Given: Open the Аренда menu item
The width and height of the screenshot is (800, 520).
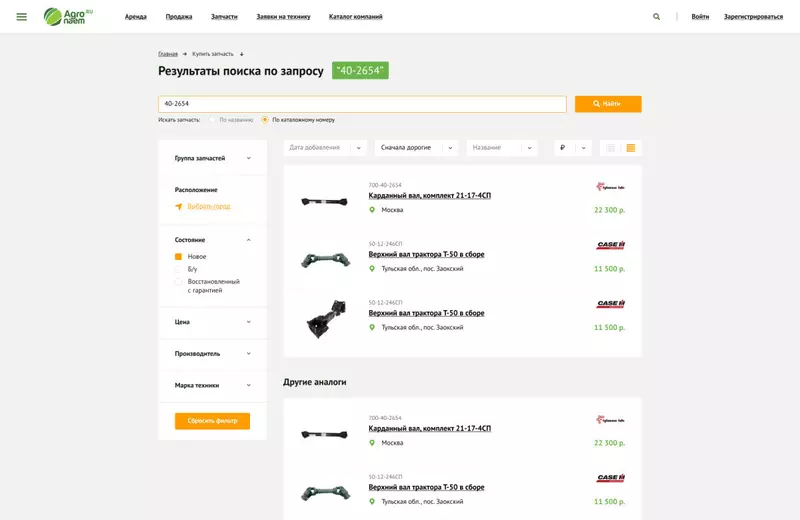Looking at the screenshot, I should pyautogui.click(x=136, y=17).
